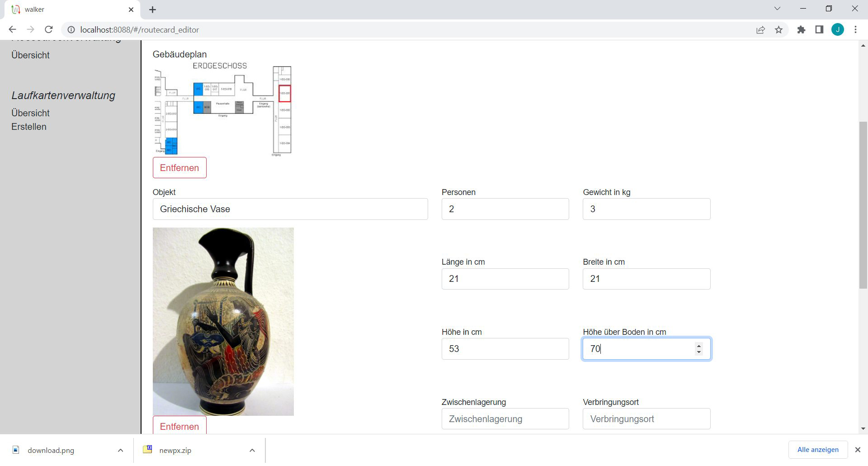This screenshot has height=466, width=868.
Task: Open downloaded file download.png
Action: click(x=51, y=450)
